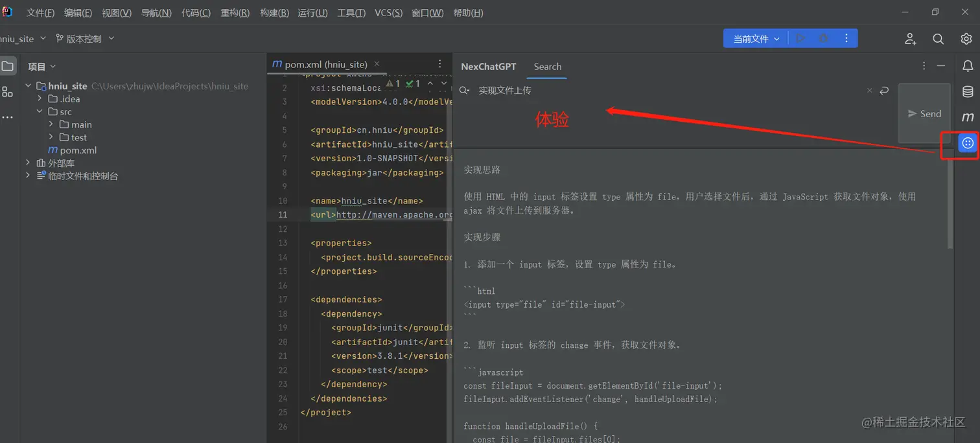Switch to the Search tab
The height and width of the screenshot is (443, 980).
pos(548,67)
